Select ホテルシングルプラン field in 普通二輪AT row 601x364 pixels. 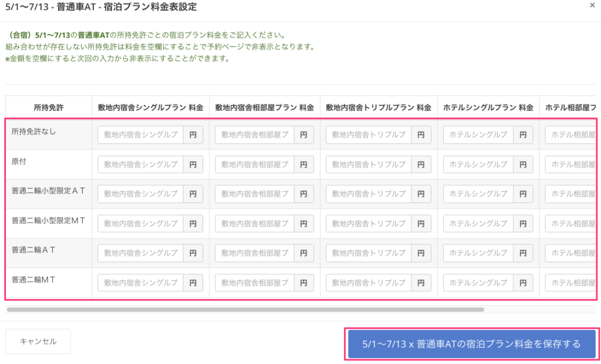click(x=478, y=253)
